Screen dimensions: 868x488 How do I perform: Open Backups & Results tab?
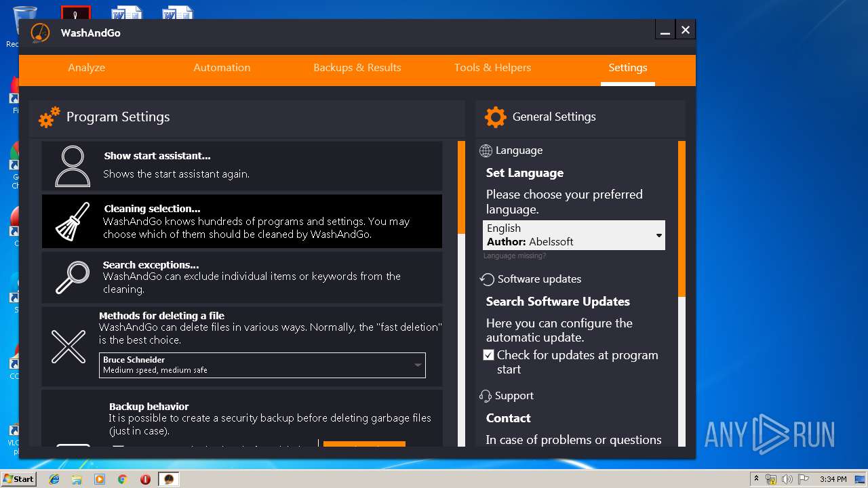coord(357,68)
